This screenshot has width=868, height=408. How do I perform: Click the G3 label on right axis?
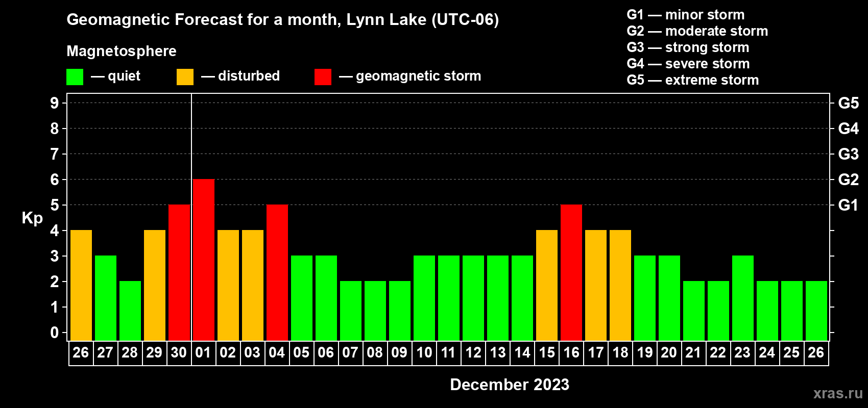pyautogui.click(x=849, y=154)
